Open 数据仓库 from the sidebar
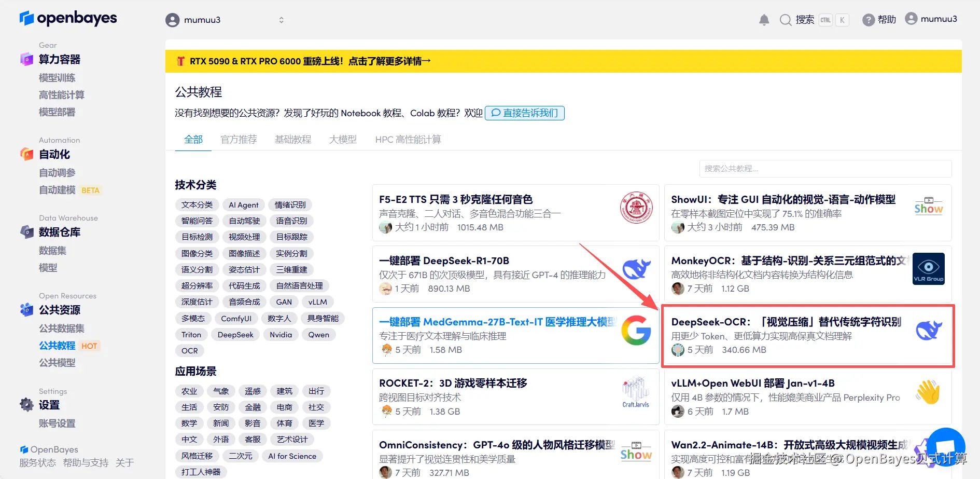Image resolution: width=980 pixels, height=479 pixels. [59, 232]
